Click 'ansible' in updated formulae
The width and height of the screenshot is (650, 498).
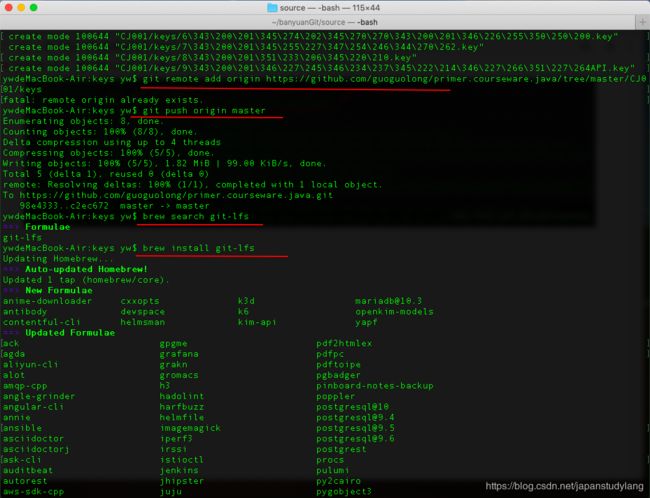pos(22,428)
